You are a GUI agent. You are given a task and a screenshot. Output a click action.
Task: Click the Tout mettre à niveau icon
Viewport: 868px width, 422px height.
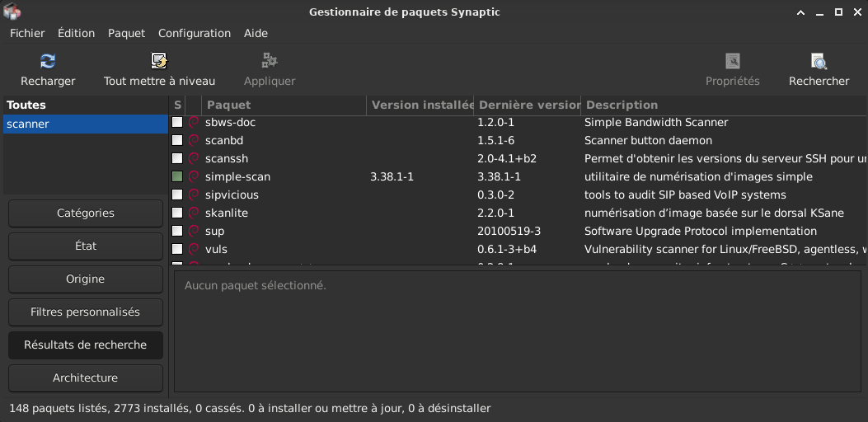point(159,61)
